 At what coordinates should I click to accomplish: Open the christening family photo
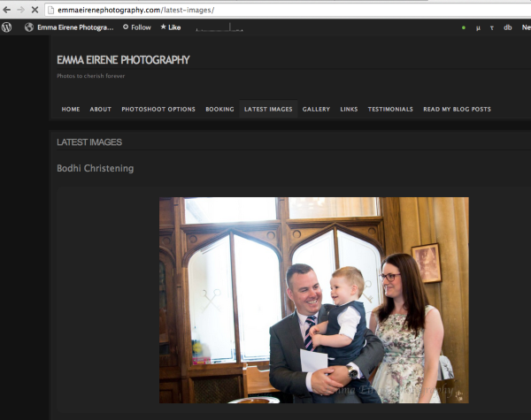point(314,301)
